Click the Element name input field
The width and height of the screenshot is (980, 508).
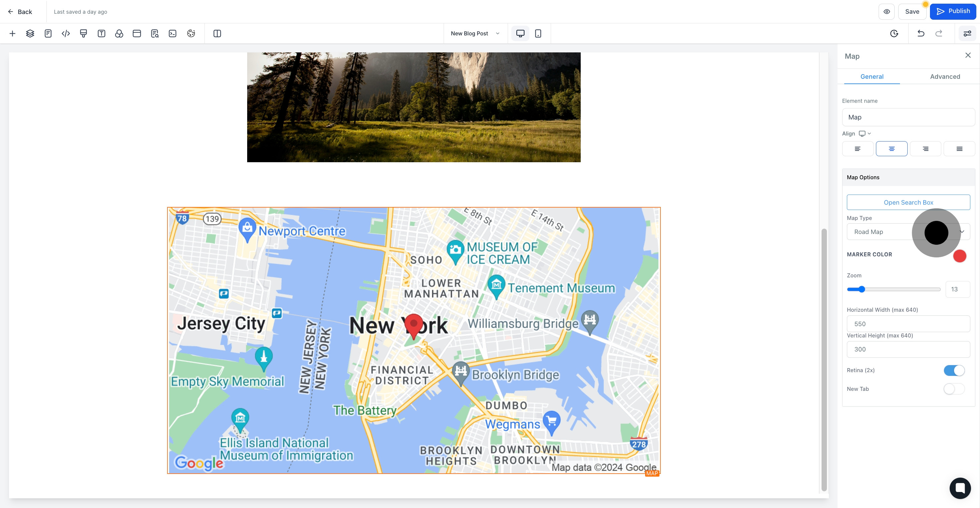coord(908,117)
